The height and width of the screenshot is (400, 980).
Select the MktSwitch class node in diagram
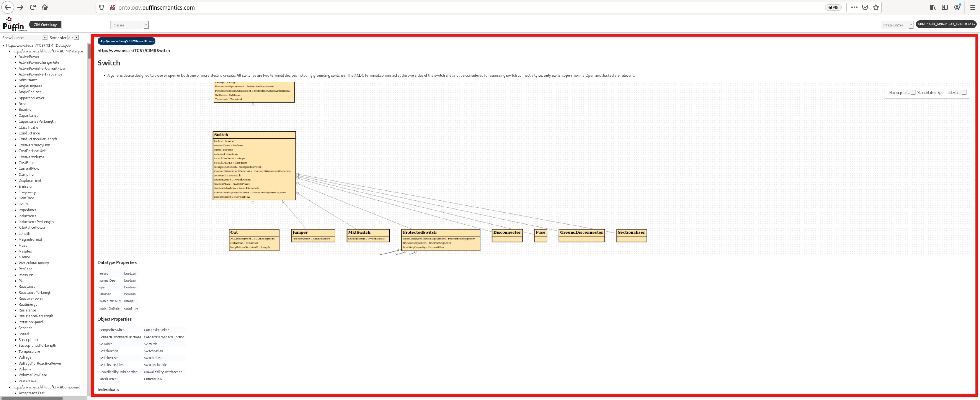(368, 236)
